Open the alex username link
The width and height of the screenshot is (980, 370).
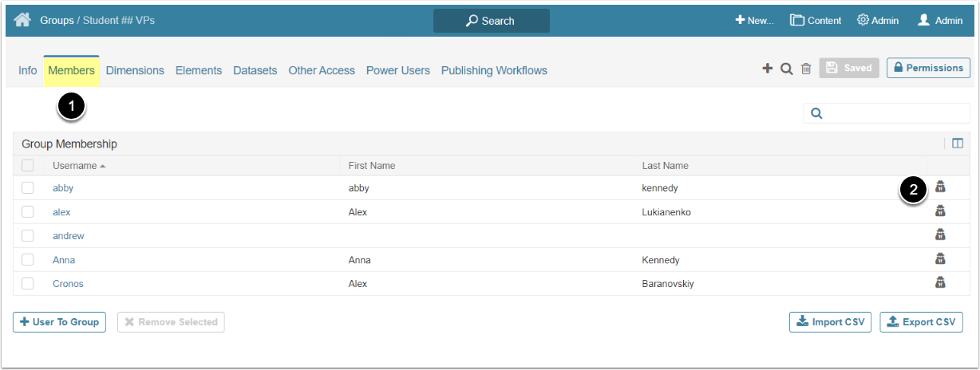click(x=61, y=212)
